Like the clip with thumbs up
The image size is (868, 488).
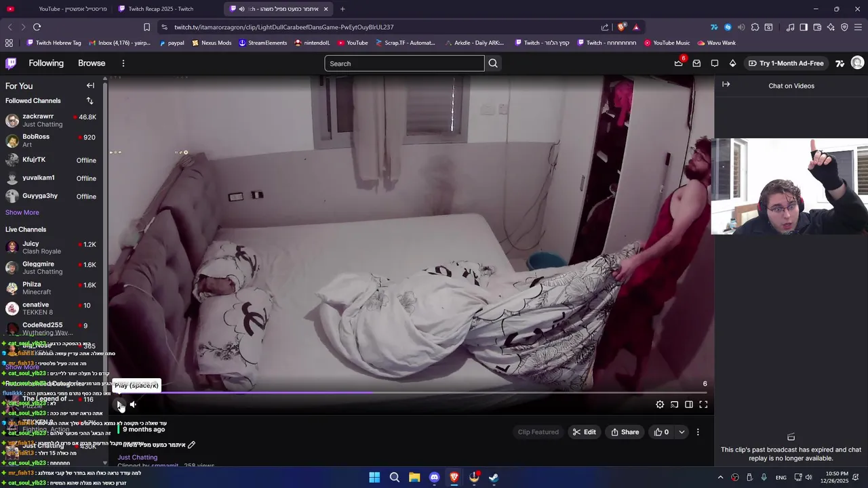[662, 432]
